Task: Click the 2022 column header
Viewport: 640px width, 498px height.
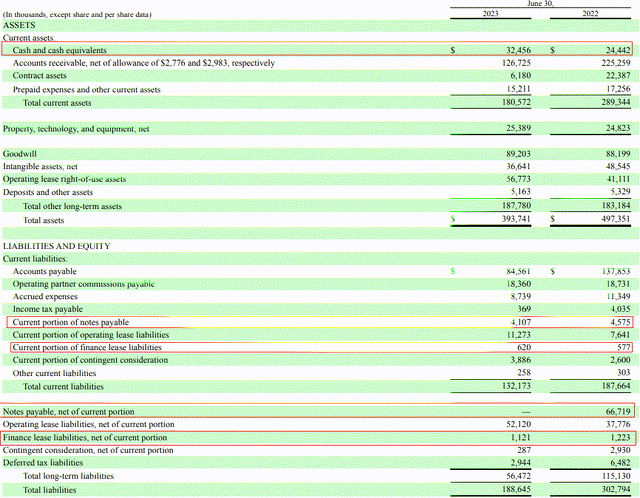Action: coord(590,13)
